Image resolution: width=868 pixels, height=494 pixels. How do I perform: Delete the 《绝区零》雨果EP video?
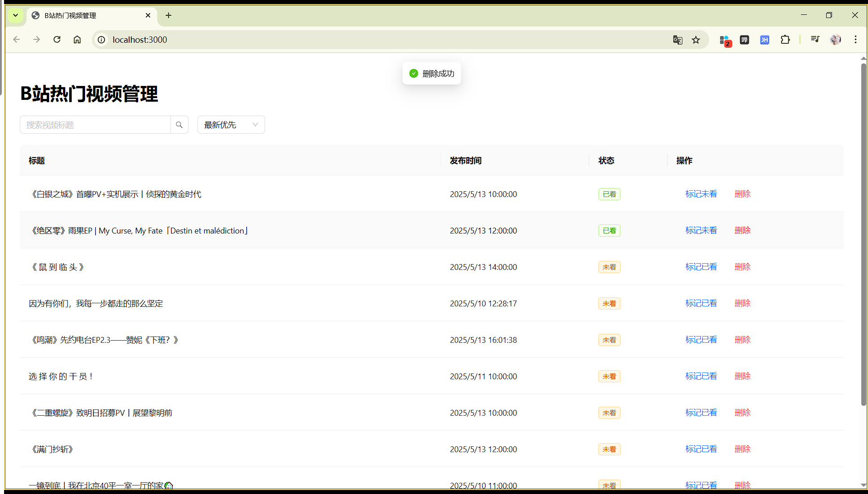(x=742, y=230)
